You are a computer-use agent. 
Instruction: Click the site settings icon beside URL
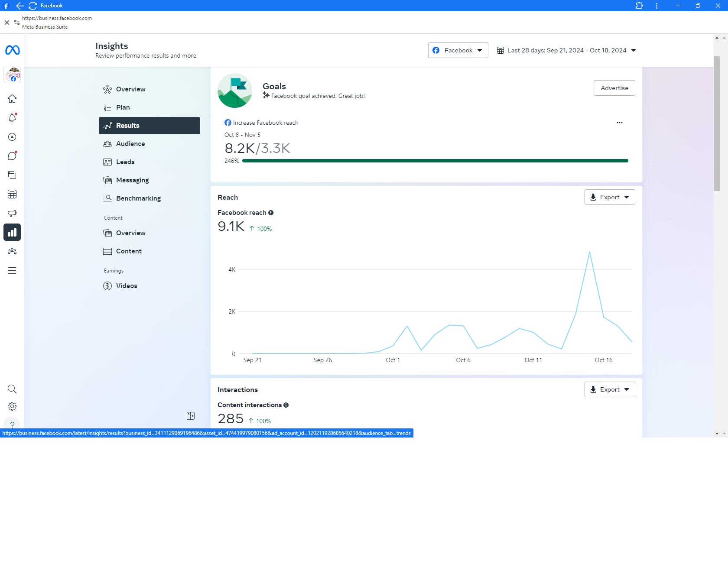tap(17, 23)
